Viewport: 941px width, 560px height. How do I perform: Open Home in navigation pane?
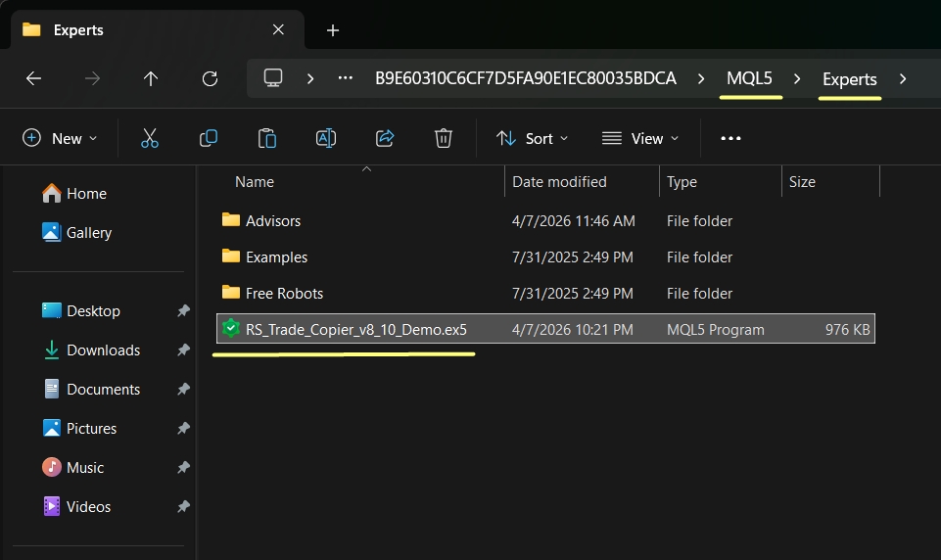point(74,193)
